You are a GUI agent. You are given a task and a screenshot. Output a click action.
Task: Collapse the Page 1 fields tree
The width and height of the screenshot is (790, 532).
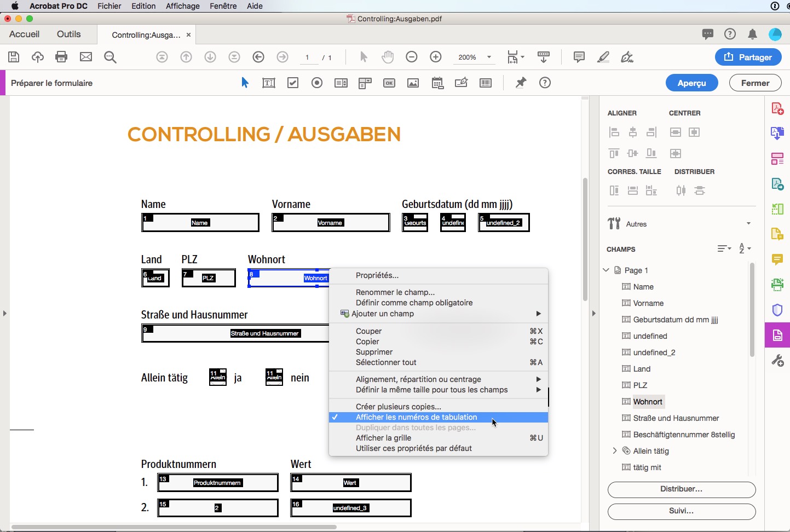(x=606, y=270)
